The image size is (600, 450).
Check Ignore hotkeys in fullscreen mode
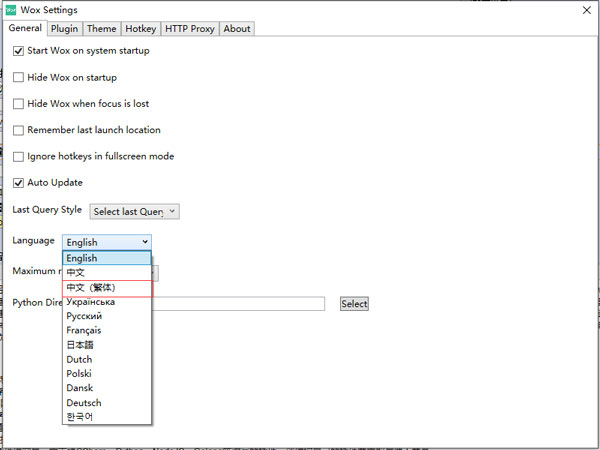click(18, 157)
